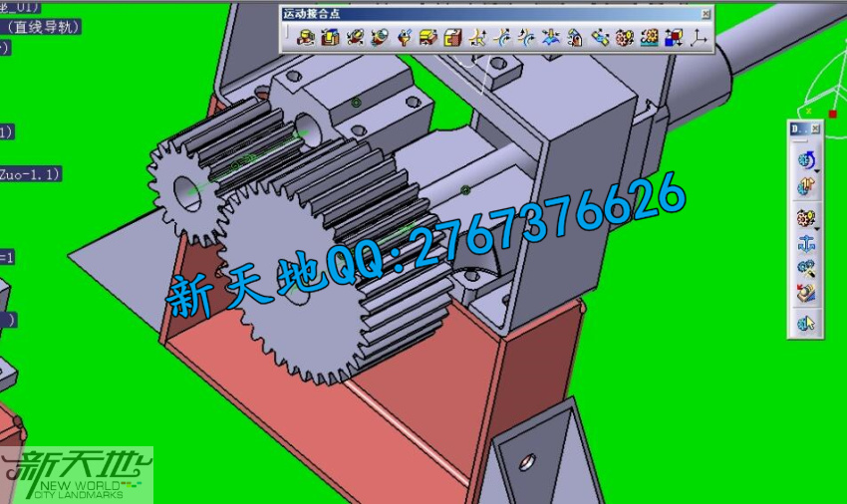The height and width of the screenshot is (504, 847).
Task: Open the Mechanism Analysis tool
Action: tap(806, 323)
